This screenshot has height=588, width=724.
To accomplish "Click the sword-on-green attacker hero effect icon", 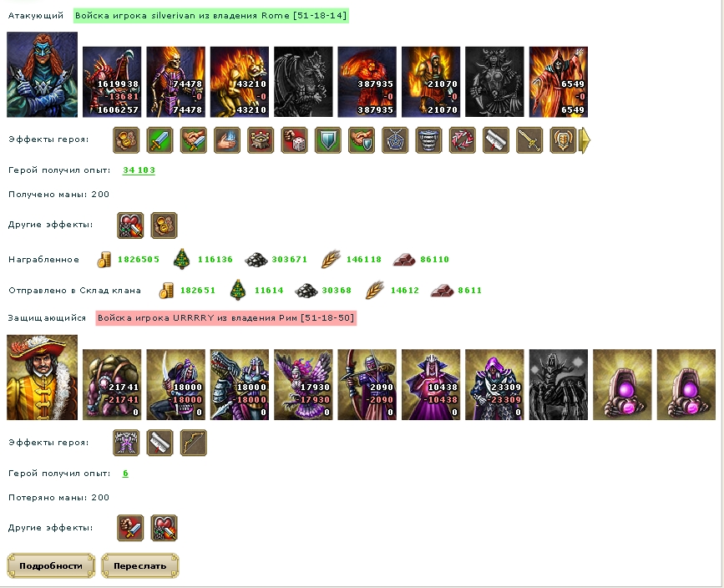I will (159, 140).
